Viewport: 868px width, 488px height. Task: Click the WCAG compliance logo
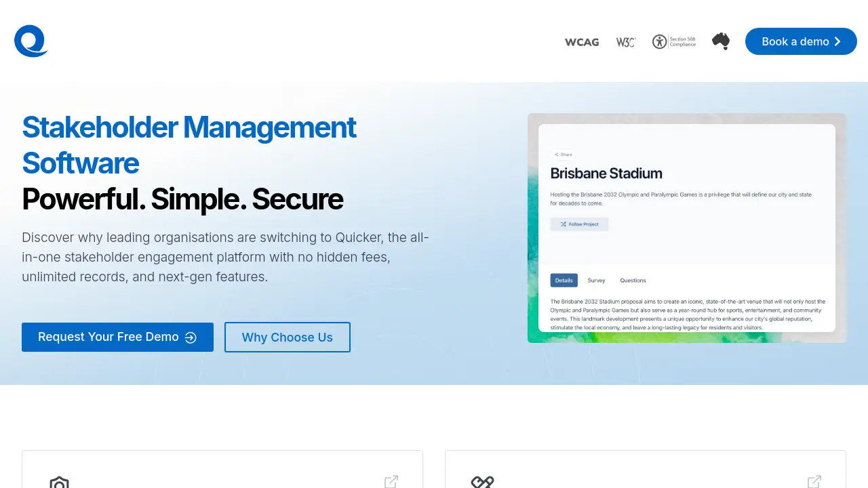coord(582,42)
